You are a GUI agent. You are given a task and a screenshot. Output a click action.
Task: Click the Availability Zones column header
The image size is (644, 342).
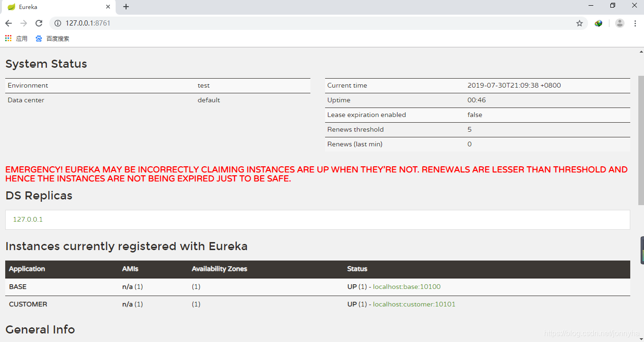click(x=219, y=269)
